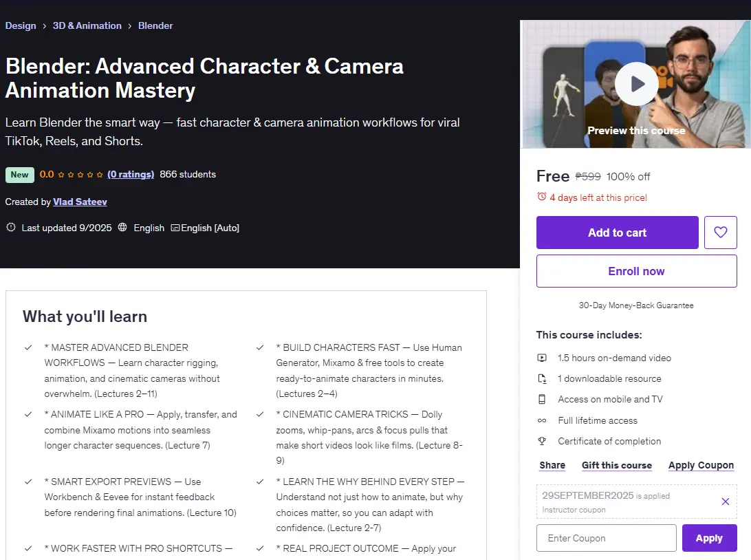
Task: Click the infinity lifetime access icon
Action: click(x=542, y=420)
